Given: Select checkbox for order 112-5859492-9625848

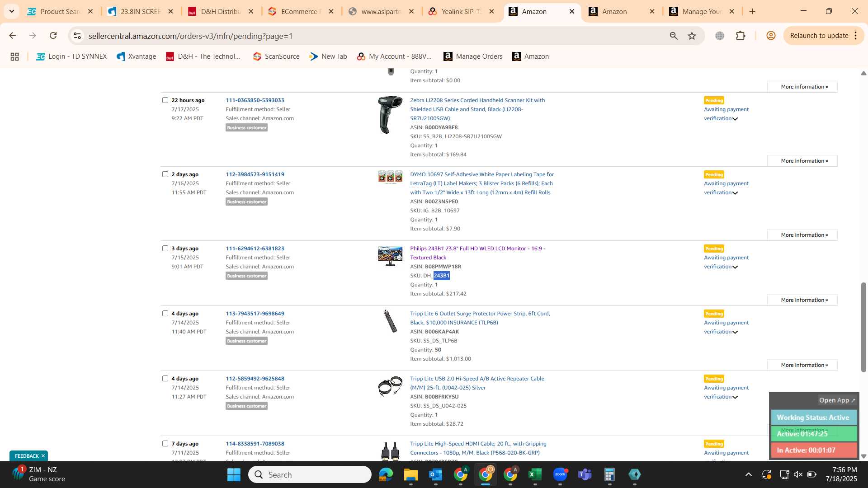Looking at the screenshot, I should coord(165,379).
